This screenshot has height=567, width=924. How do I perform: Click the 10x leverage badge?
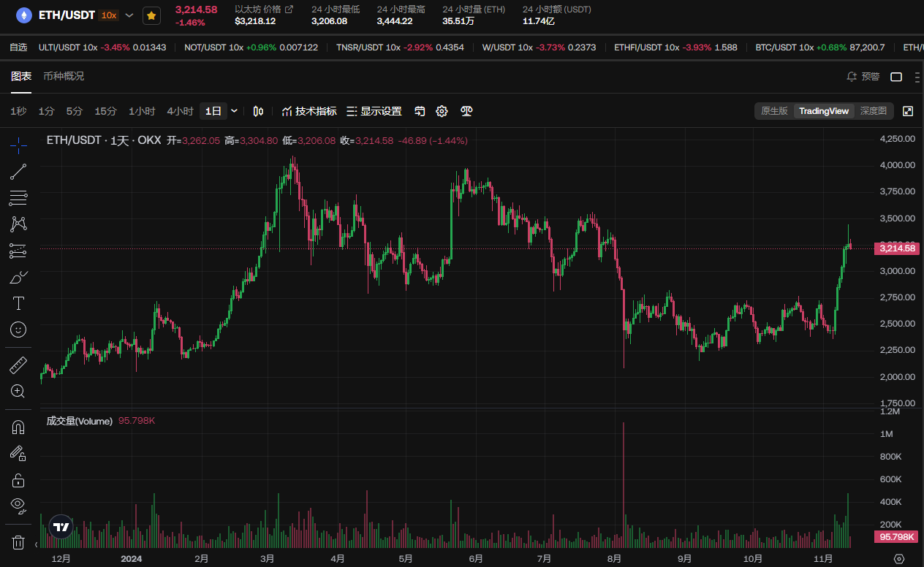[x=109, y=15]
